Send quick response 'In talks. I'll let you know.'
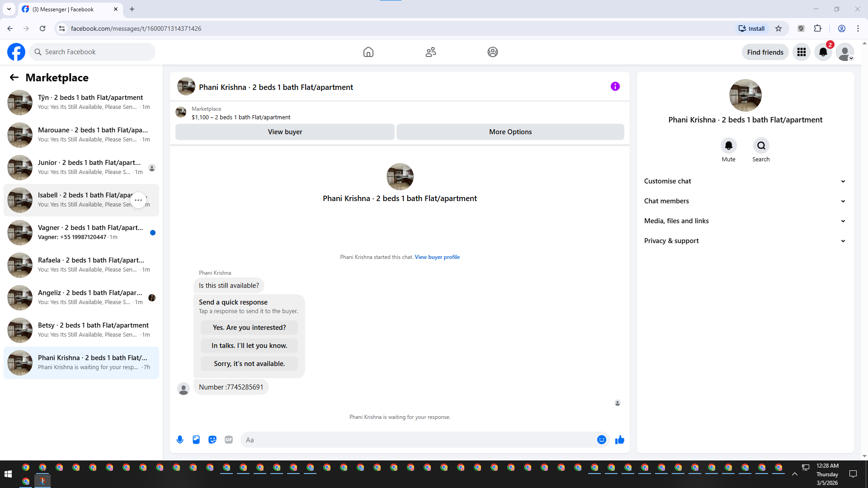Screen dimensions: 868x488 (x=249, y=346)
